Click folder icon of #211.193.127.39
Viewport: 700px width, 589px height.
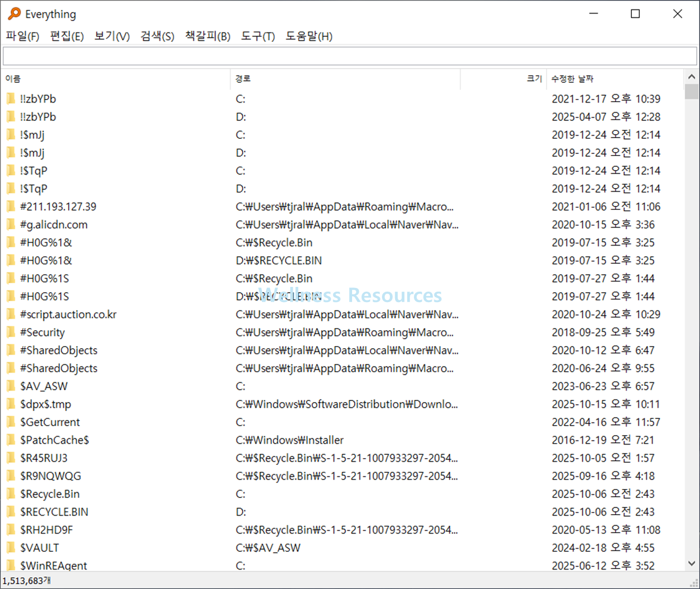pyautogui.click(x=11, y=207)
